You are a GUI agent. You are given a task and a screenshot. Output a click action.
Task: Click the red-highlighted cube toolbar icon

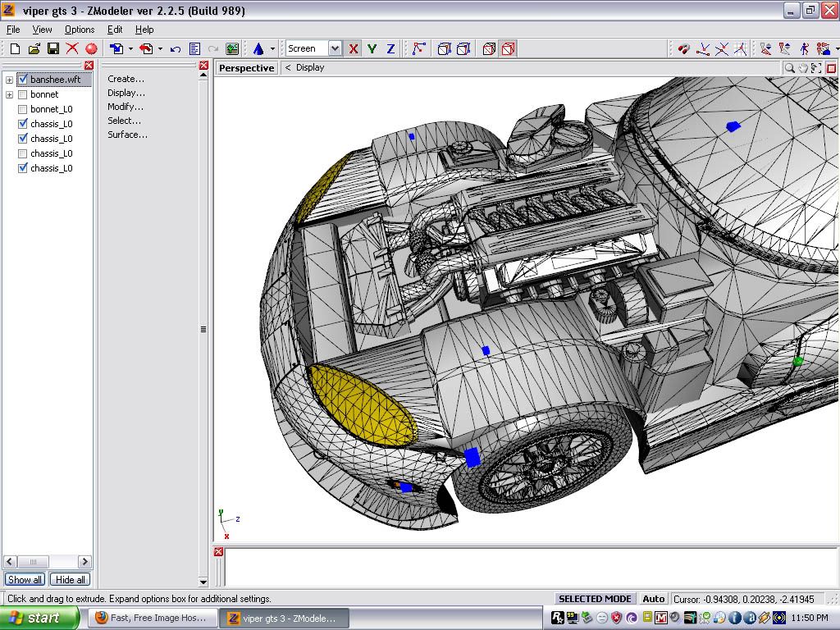pyautogui.click(x=508, y=49)
